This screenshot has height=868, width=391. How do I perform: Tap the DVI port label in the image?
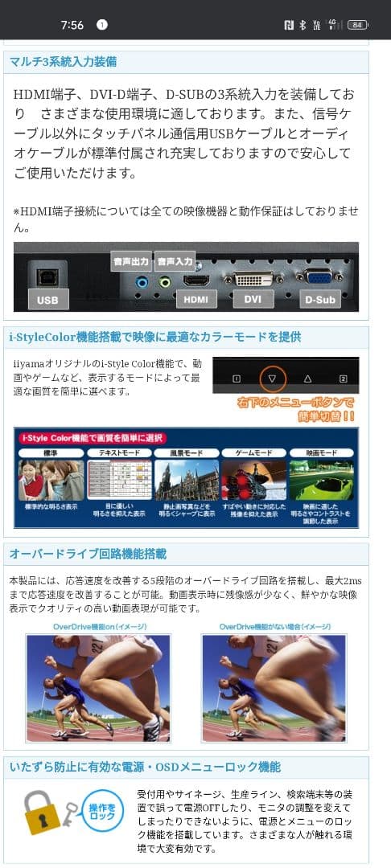pyautogui.click(x=253, y=299)
